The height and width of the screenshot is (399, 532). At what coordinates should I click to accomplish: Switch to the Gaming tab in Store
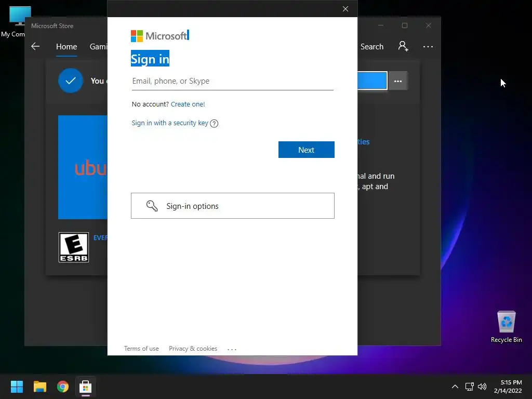click(98, 46)
